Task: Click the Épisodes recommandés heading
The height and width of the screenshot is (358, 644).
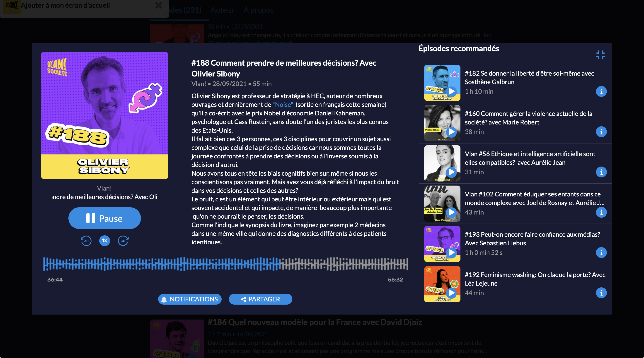Action: pos(459,48)
